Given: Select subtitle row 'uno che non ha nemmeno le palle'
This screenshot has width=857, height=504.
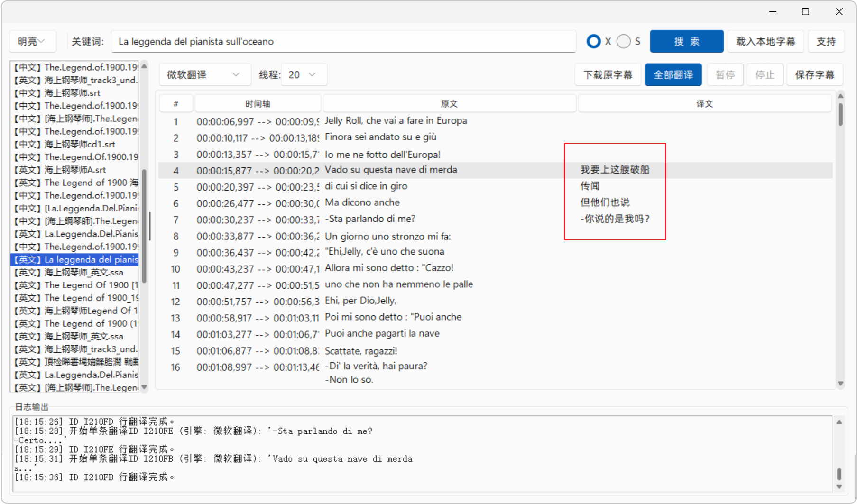Looking at the screenshot, I should [x=495, y=285].
